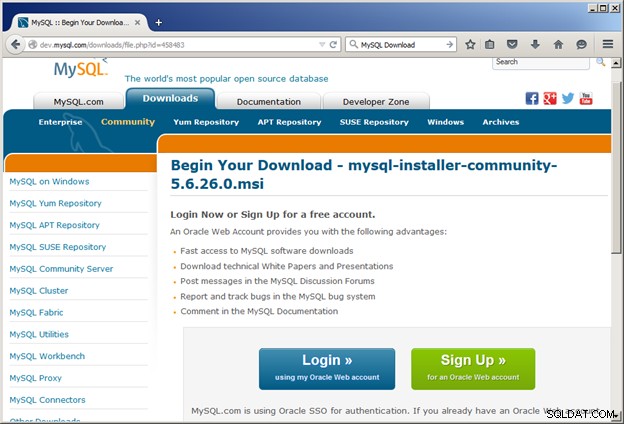Open MySQL SUSE Repository sidebar link
The width and height of the screenshot is (624, 424).
(58, 247)
